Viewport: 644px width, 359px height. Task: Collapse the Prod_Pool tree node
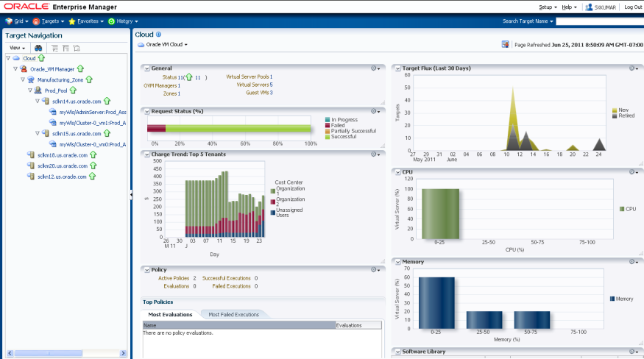(30, 90)
